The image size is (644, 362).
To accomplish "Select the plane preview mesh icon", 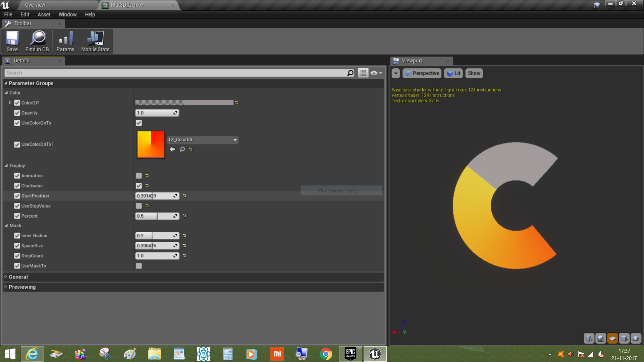I will [x=612, y=338].
